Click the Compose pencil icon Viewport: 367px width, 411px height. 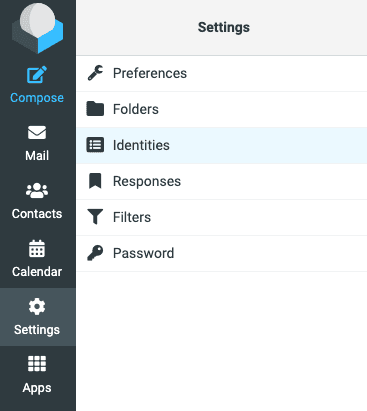tap(37, 75)
